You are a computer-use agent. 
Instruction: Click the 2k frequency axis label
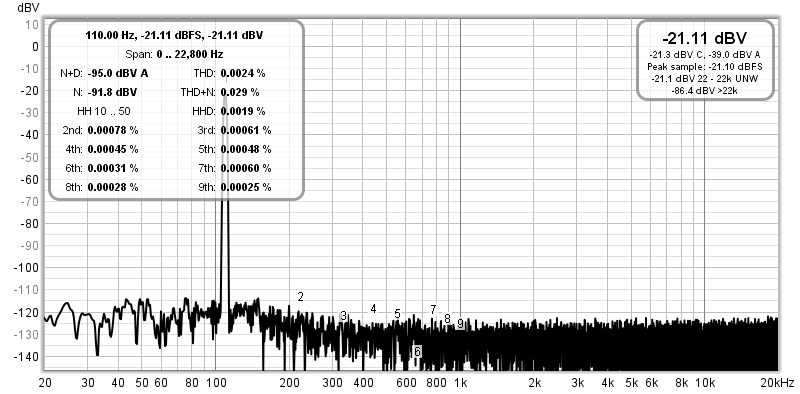coord(534,383)
